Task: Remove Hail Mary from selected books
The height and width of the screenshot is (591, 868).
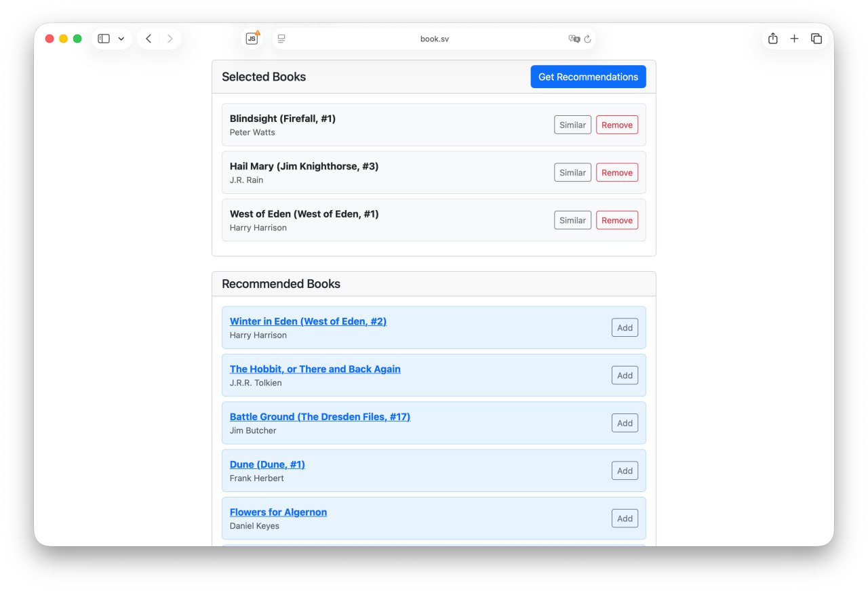Action: click(616, 173)
